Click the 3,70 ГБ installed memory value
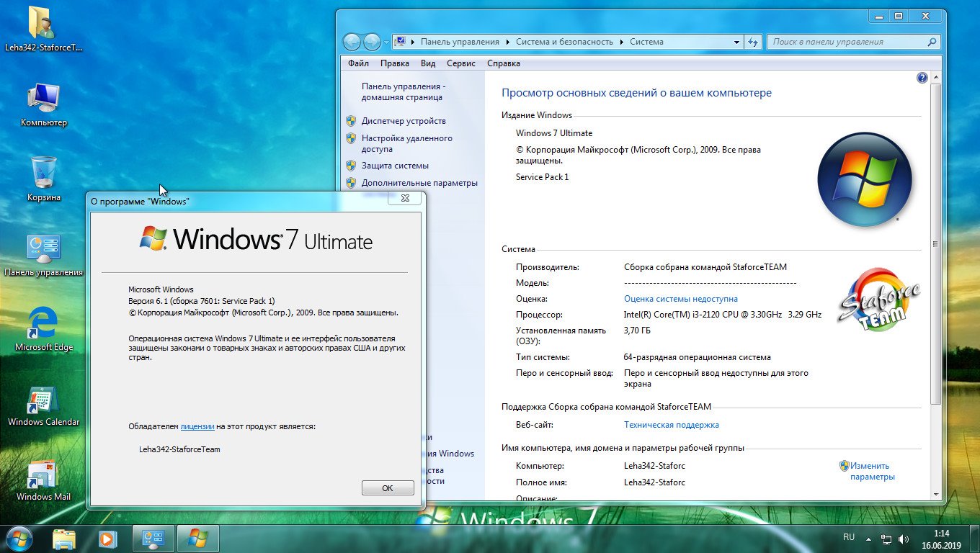 (637, 331)
